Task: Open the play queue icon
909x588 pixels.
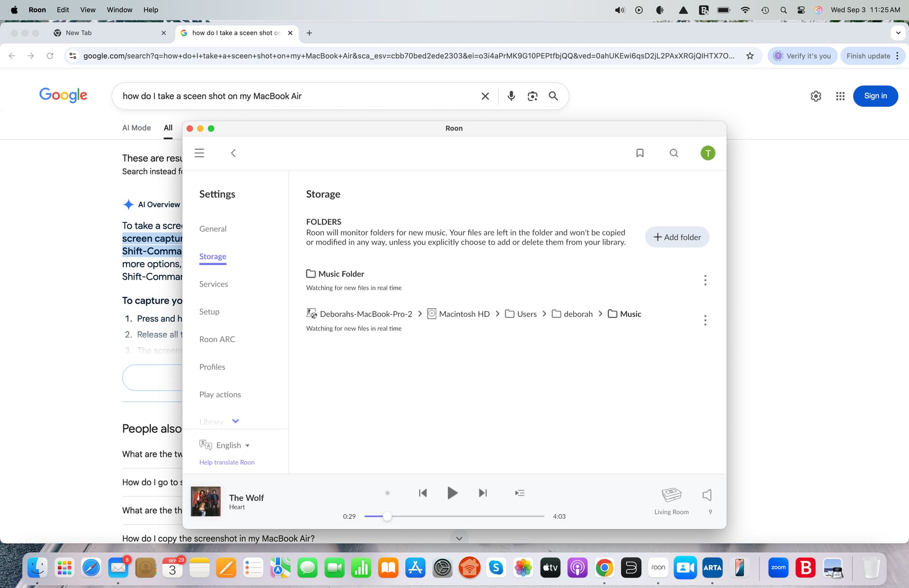Action: tap(519, 493)
